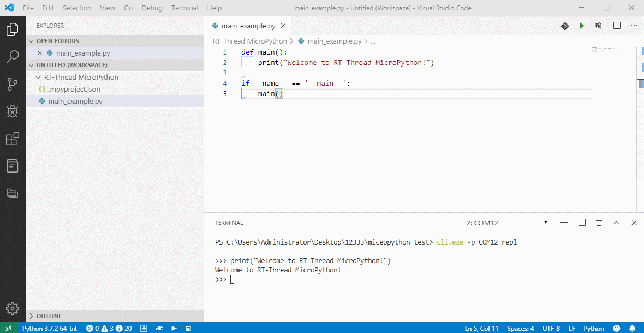
Task: Toggle the errors and warnings problems indicator
Action: click(109, 328)
